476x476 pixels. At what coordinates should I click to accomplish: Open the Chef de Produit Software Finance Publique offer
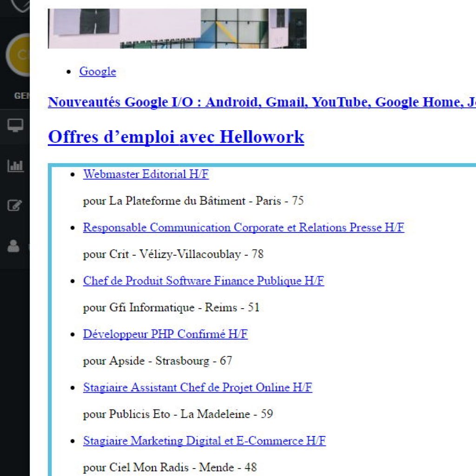204,281
